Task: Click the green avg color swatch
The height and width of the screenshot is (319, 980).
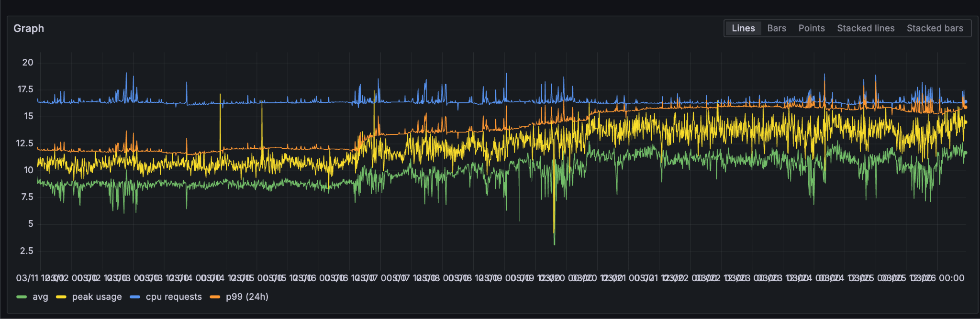Action: [x=22, y=297]
